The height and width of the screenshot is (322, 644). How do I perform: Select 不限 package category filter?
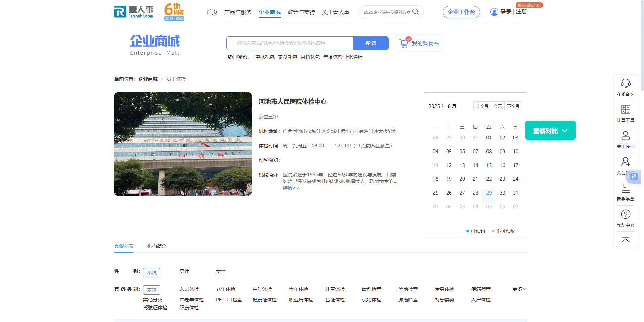[x=152, y=290]
